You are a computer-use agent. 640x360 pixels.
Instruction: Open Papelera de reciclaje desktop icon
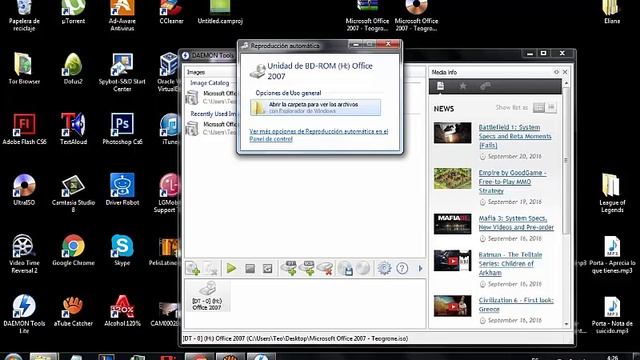coord(24,16)
